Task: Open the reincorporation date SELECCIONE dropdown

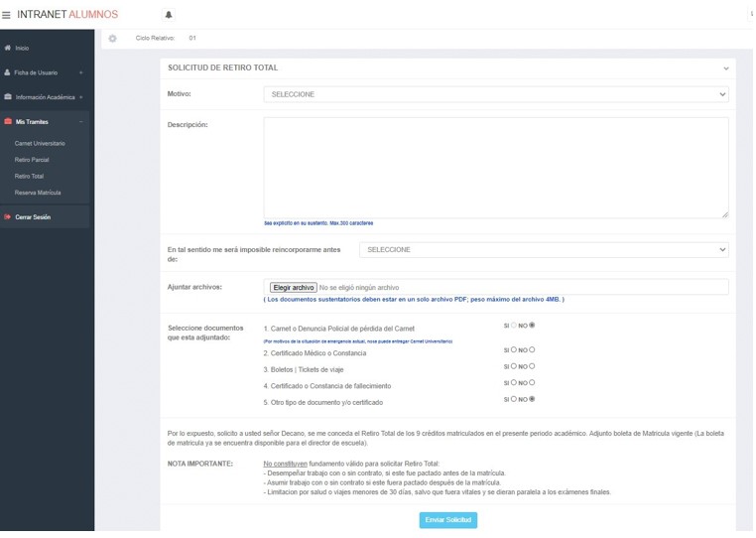Action: click(x=543, y=250)
